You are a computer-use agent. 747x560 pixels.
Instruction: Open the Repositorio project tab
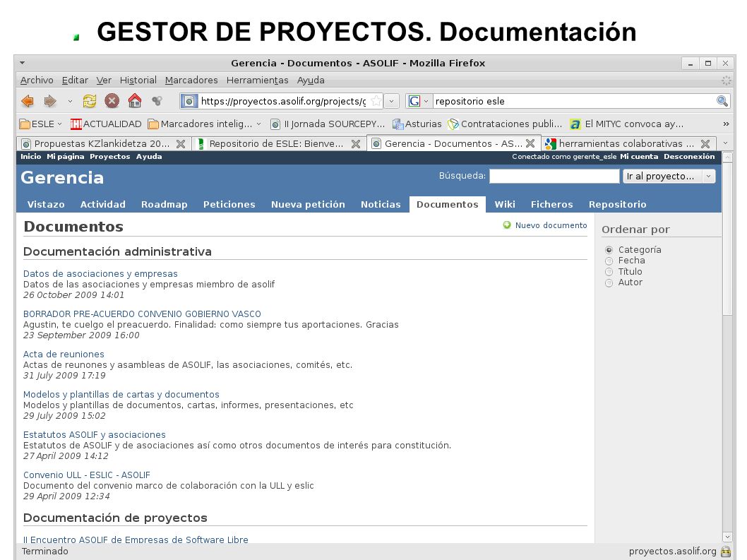617,205
